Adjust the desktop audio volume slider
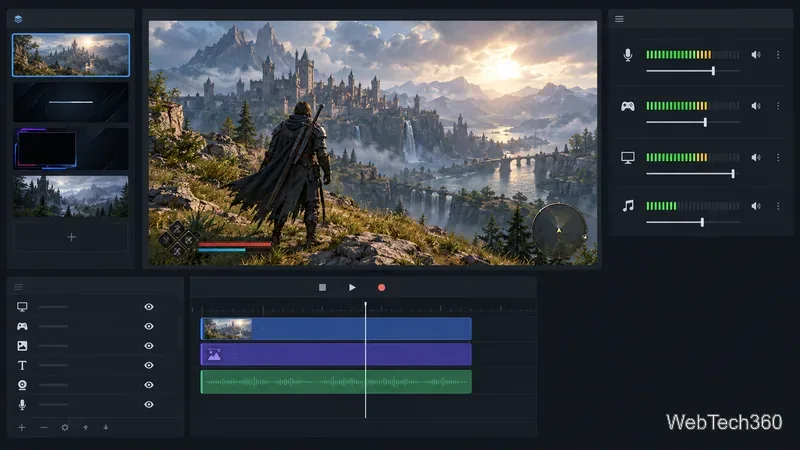The height and width of the screenshot is (450, 800). pyautogui.click(x=693, y=174)
